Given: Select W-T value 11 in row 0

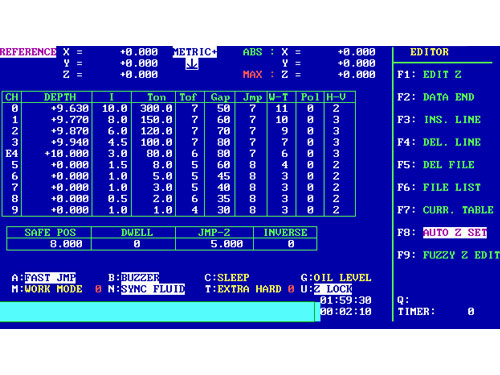Looking at the screenshot, I should tap(282, 108).
